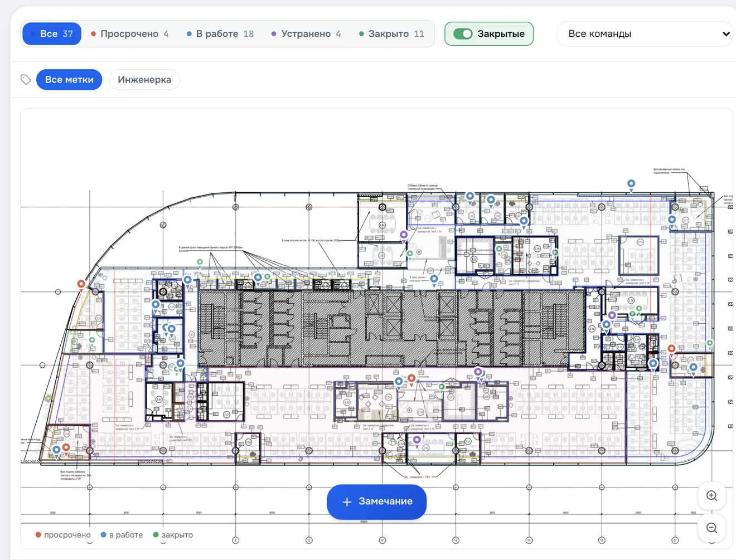This screenshot has height=560, width=736.
Task: Click the "в работе" legend entry
Action: 122,535
